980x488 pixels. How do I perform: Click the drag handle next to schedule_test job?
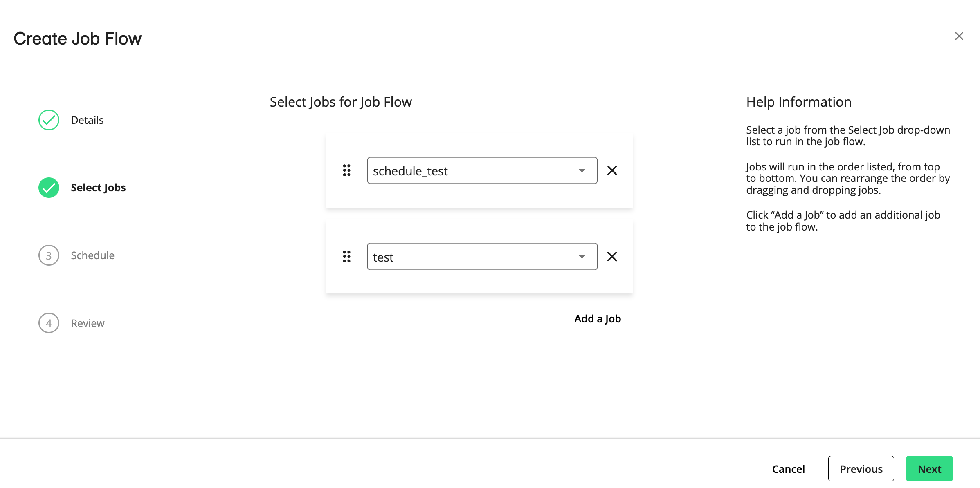pyautogui.click(x=346, y=170)
